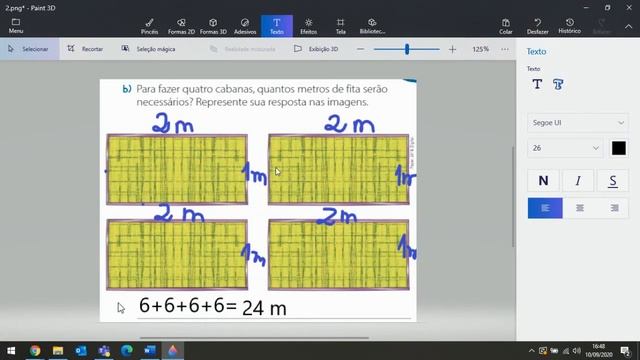The width and height of the screenshot is (640, 360).
Task: Click the horizontal canvas scrollbar
Action: pyautogui.click(x=254, y=338)
